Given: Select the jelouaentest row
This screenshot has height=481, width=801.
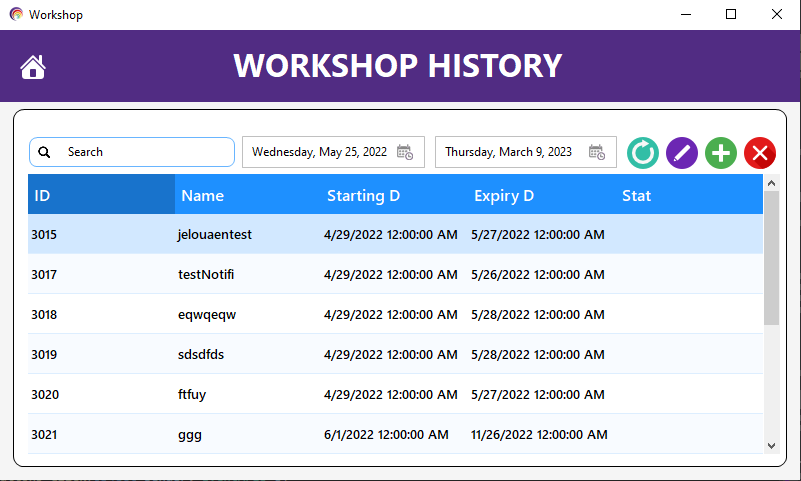Looking at the screenshot, I should click(x=395, y=234).
